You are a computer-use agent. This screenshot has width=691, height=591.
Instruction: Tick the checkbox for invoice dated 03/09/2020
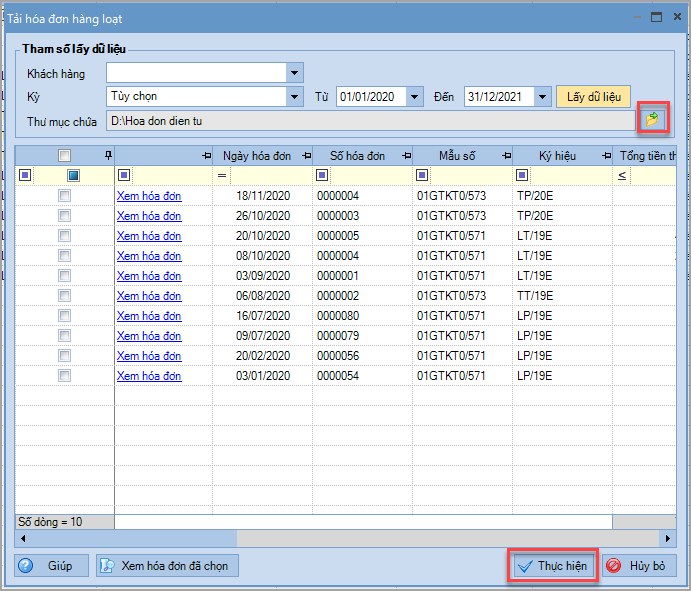pyautogui.click(x=64, y=276)
